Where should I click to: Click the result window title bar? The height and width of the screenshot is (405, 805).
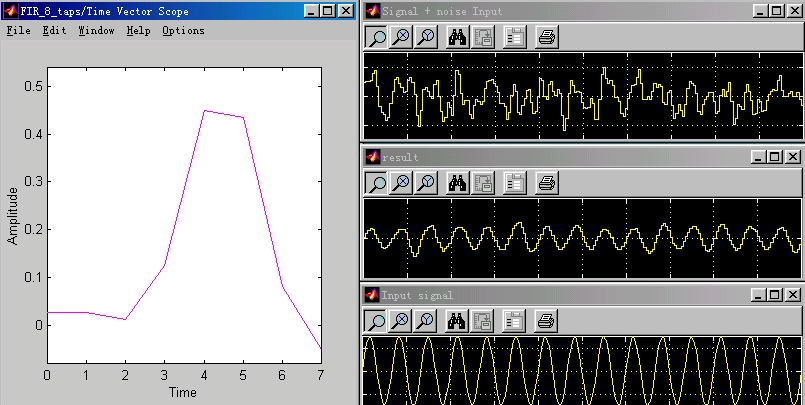pos(550,157)
